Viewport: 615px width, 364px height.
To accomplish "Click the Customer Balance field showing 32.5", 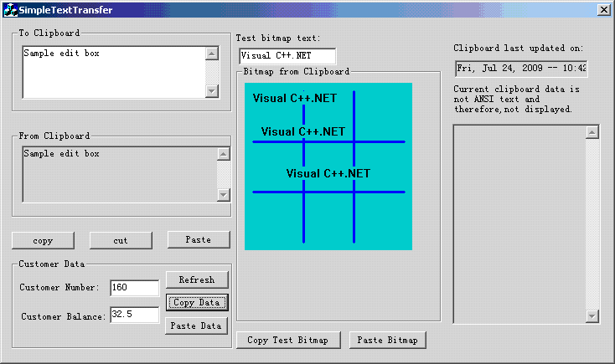I will click(x=135, y=315).
